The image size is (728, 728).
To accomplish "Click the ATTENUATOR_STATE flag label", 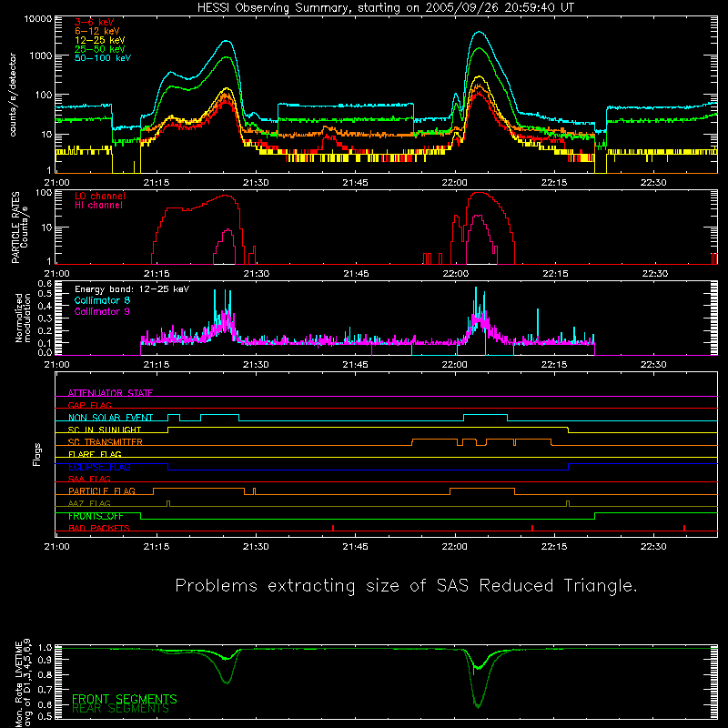I will point(110,393).
